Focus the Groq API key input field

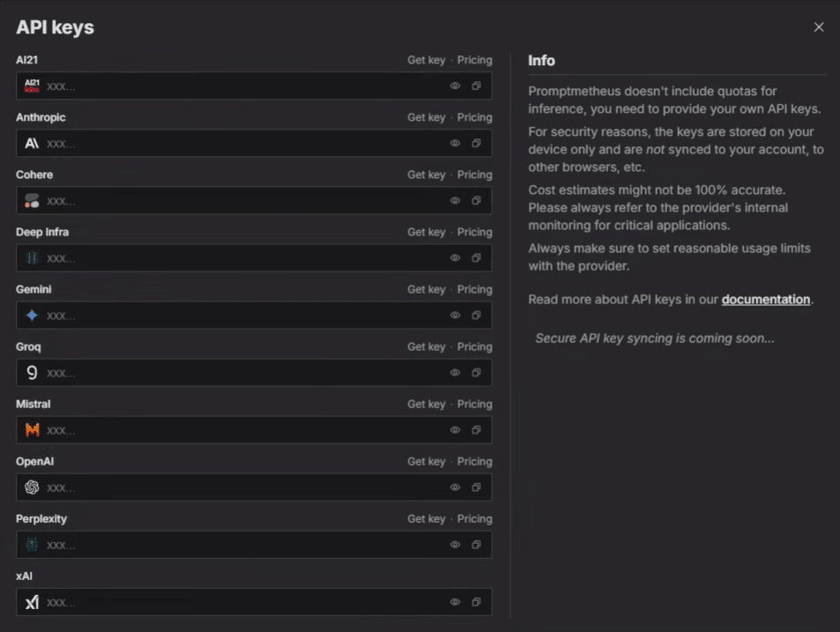[x=254, y=372]
